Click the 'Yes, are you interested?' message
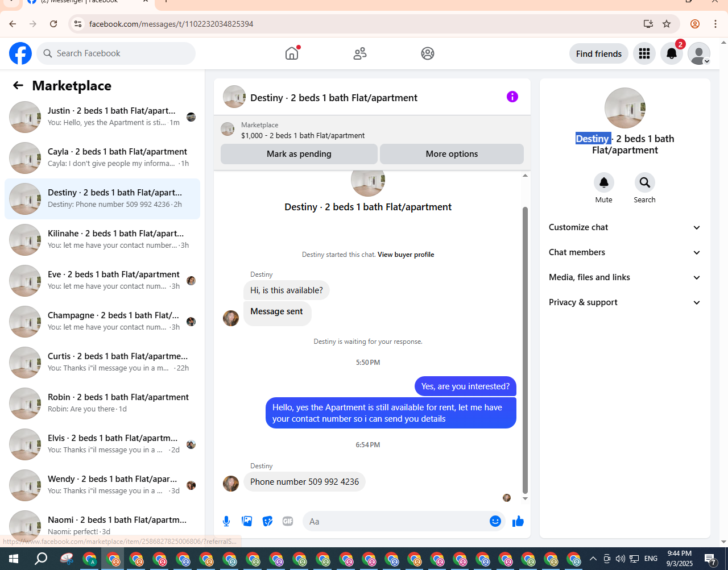 [x=466, y=386]
